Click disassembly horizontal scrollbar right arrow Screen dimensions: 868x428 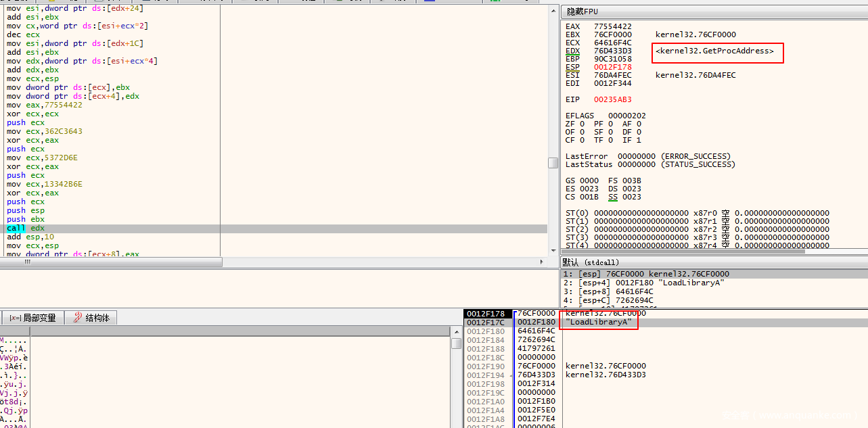[543, 262]
